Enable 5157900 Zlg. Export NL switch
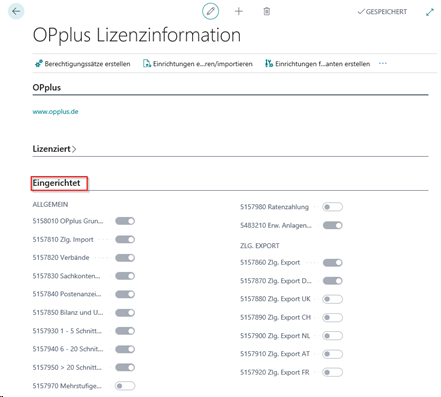Image resolution: width=441 pixels, height=397 pixels. point(333,336)
